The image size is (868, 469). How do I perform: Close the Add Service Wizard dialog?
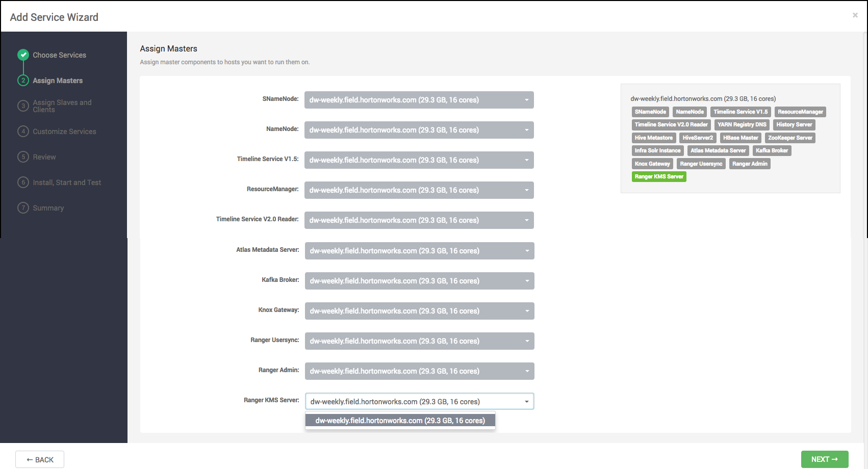click(x=855, y=15)
